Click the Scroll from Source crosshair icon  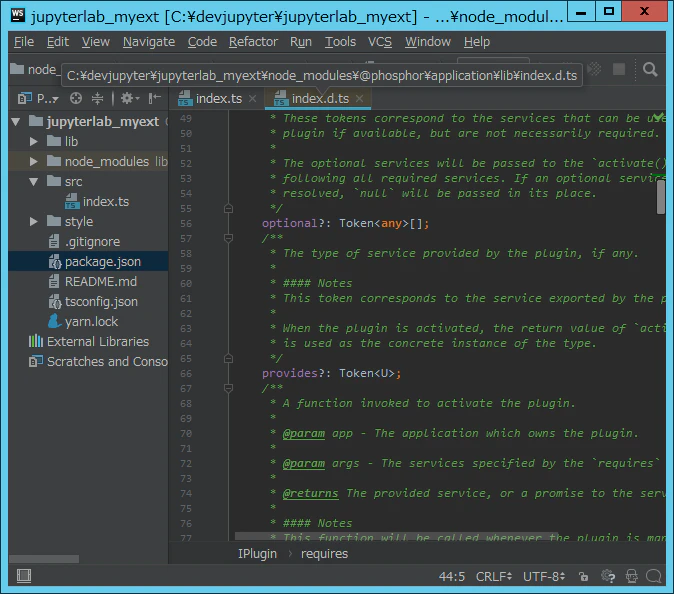point(76,98)
